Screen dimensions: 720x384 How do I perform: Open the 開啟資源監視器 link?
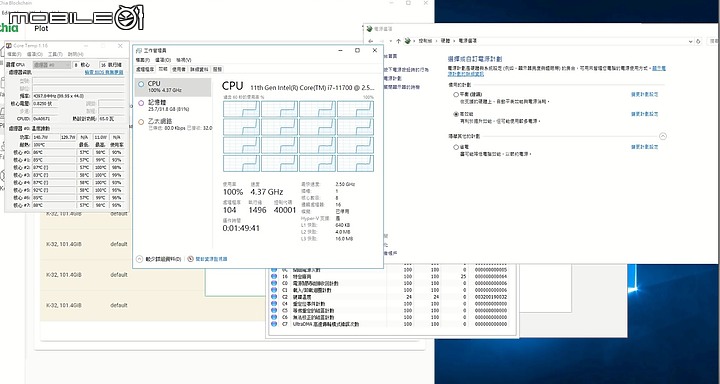click(x=211, y=259)
